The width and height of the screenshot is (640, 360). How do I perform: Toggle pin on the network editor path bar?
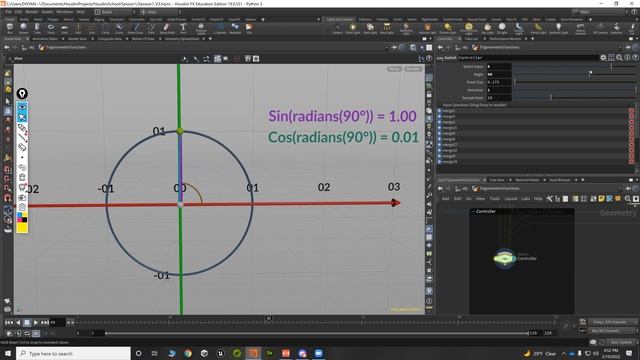(x=628, y=189)
